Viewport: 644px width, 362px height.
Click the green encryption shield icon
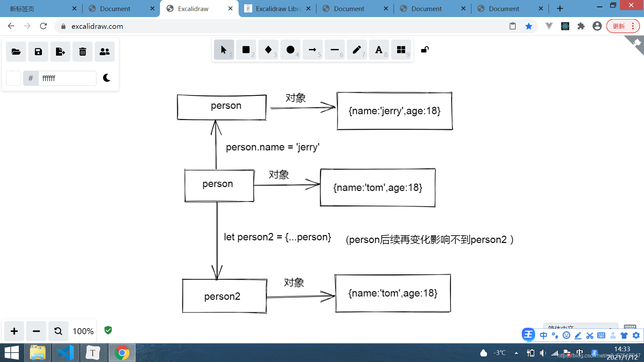[x=108, y=330]
